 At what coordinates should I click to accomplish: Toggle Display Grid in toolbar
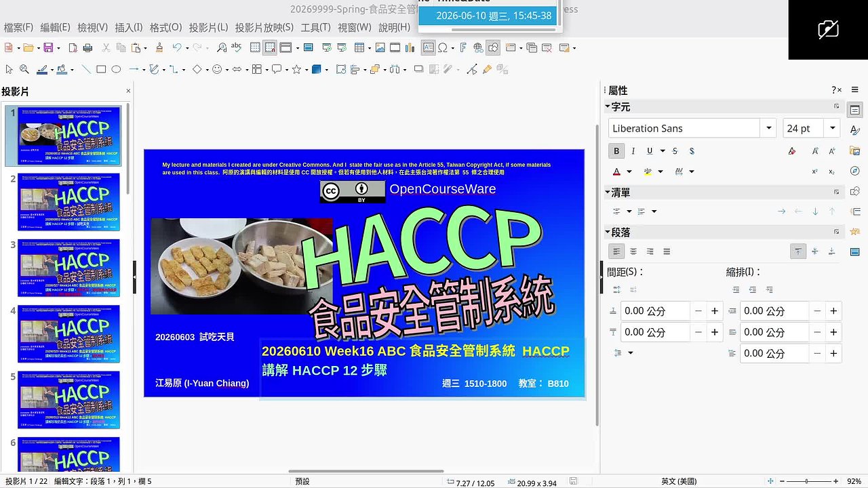pyautogui.click(x=255, y=47)
